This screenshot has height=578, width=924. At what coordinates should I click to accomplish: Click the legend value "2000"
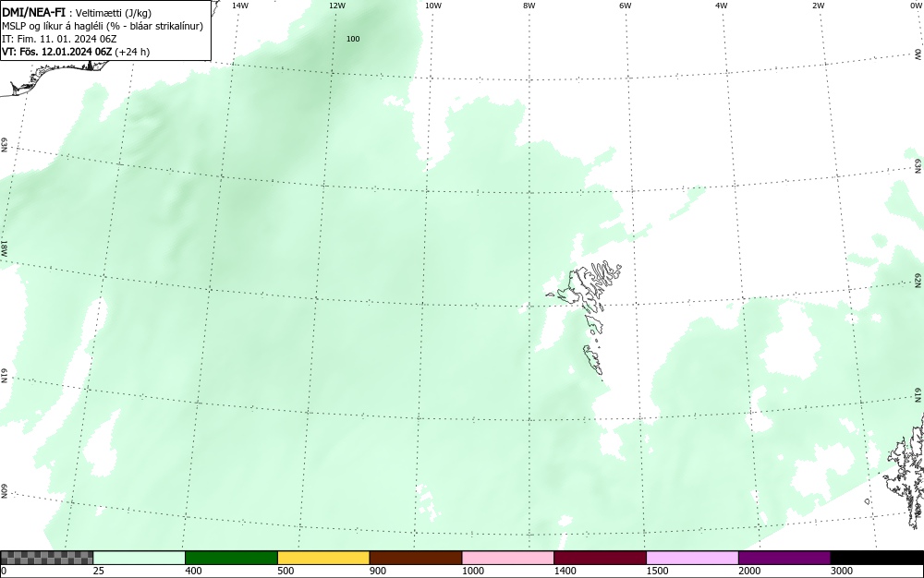[x=749, y=571]
